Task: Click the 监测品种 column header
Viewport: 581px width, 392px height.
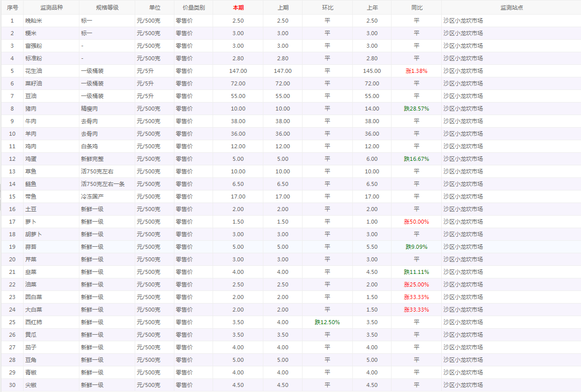Action: click(x=51, y=8)
